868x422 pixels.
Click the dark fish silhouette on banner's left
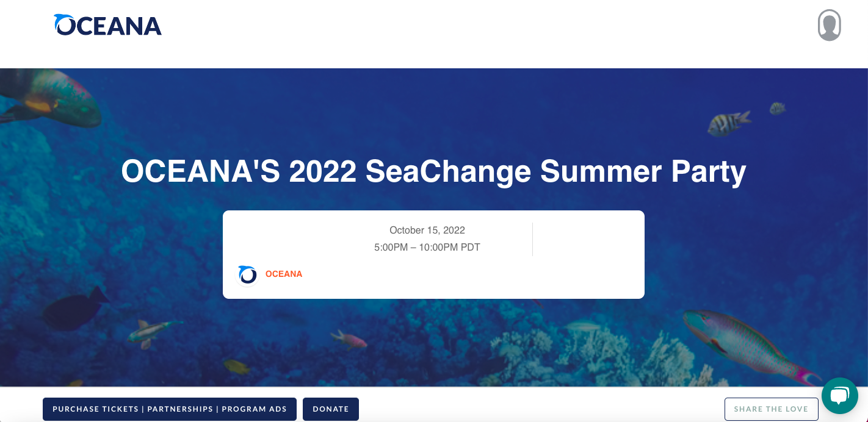(73, 309)
